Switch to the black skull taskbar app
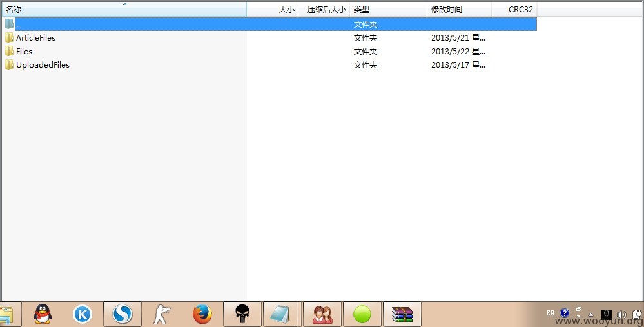 (242, 314)
